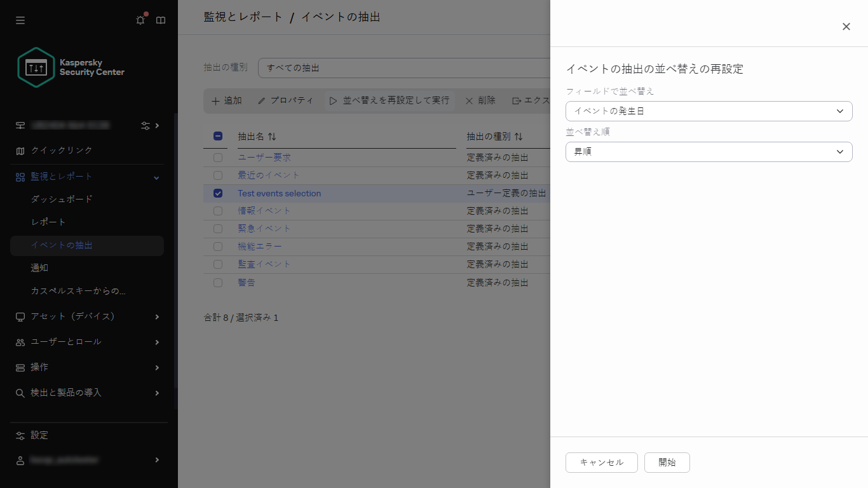
Task: Open the 昇順 sort order dropdown
Action: 709,152
